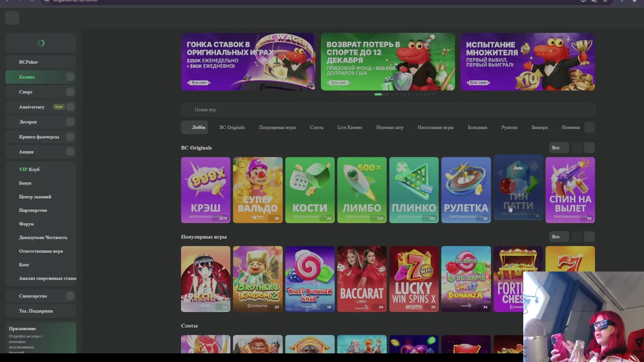Image resolution: width=644 pixels, height=362 pixels.
Task: Select the Игровые шоу tab
Action: click(390, 127)
